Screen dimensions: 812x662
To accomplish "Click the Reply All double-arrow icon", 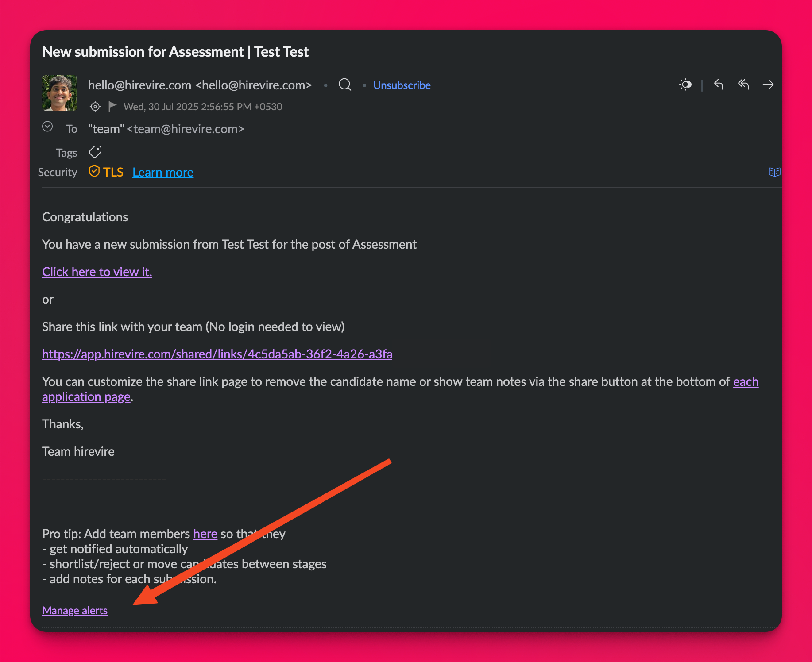I will (743, 85).
